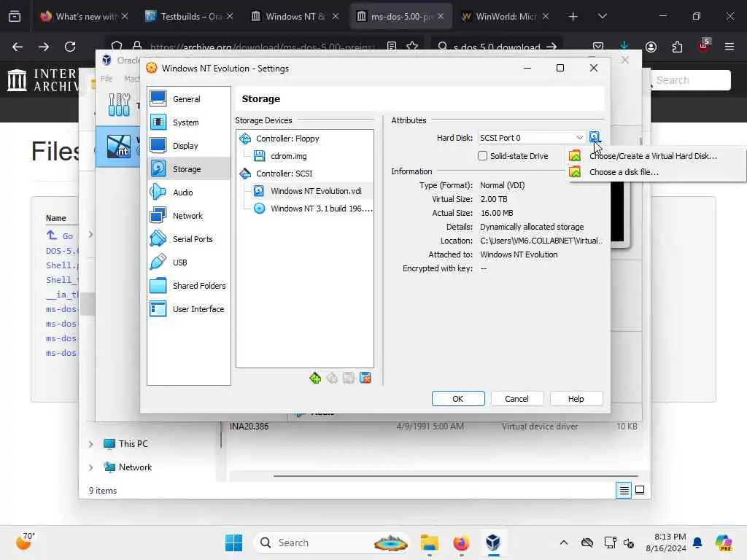The image size is (747, 560).
Task: Switch Explorer to large icons view
Action: click(x=640, y=490)
